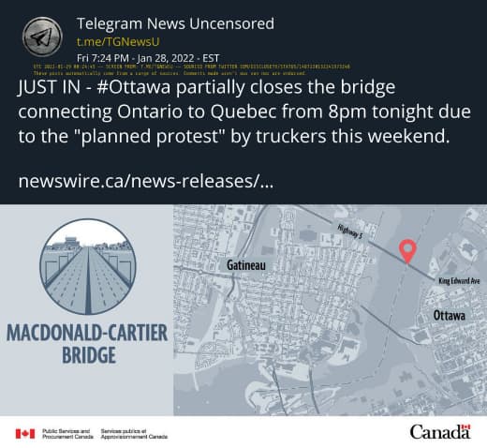487x448 pixels.
Task: Click the Highway 5 map label
Action: (x=350, y=231)
